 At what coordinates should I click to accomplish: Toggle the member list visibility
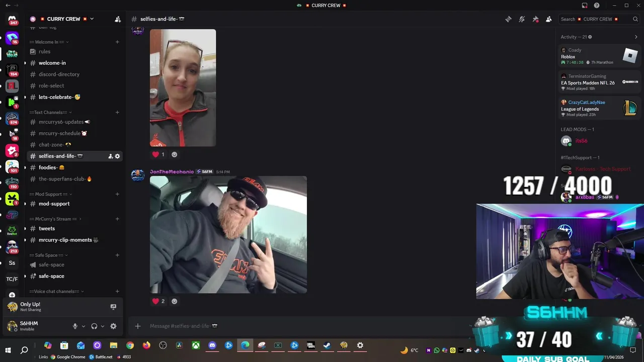(x=548, y=19)
